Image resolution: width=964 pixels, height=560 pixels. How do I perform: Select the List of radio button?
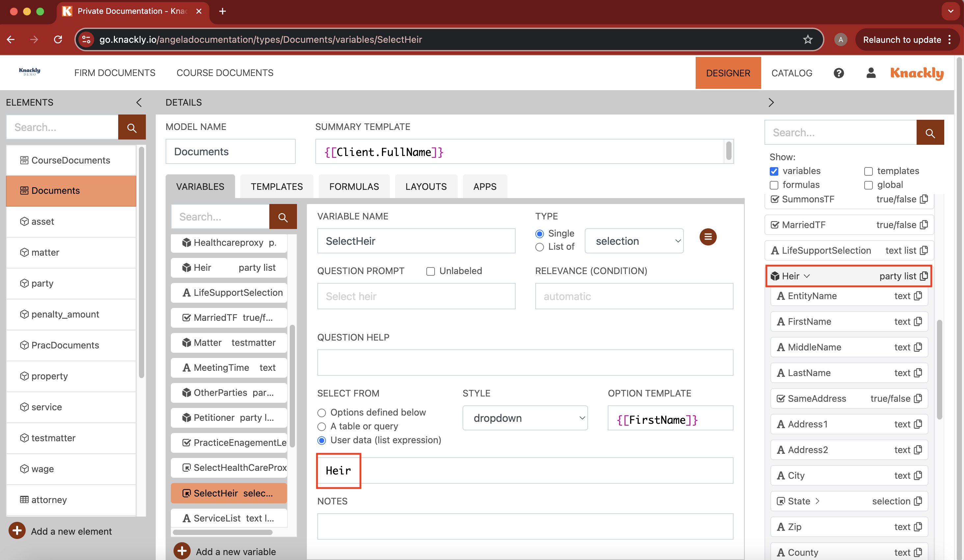point(539,247)
